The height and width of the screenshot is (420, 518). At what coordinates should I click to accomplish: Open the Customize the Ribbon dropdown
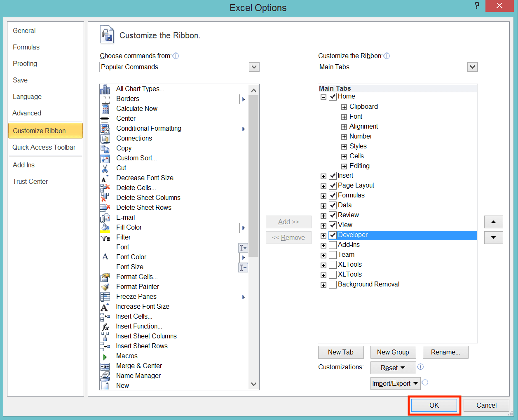tap(473, 67)
